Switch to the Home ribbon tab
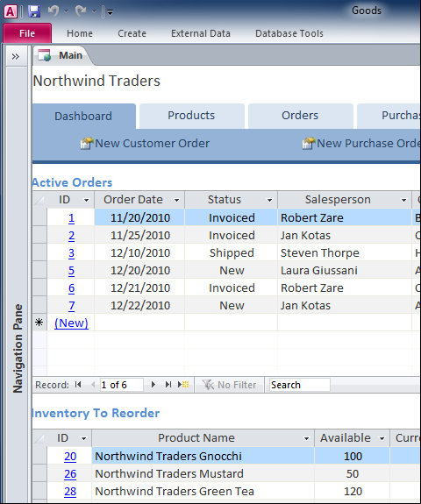 (x=80, y=33)
